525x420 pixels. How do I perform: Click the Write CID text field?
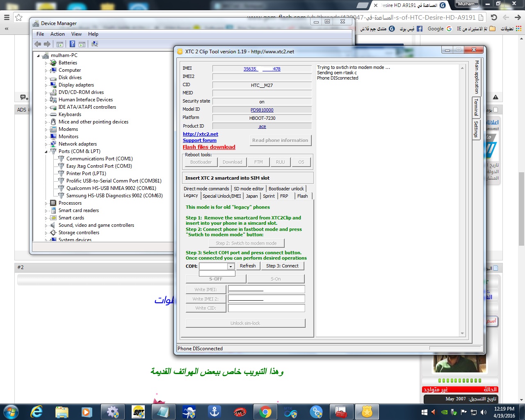[x=267, y=308]
